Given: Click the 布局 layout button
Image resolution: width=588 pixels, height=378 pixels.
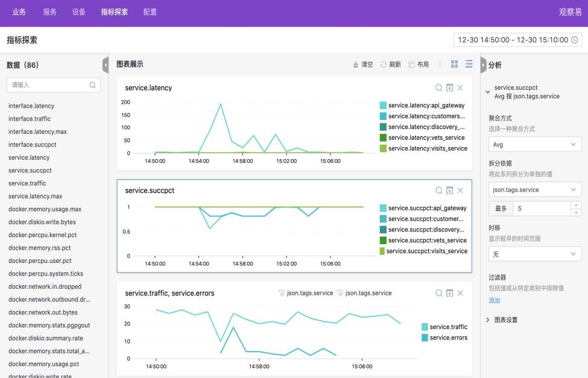Looking at the screenshot, I should pos(419,65).
